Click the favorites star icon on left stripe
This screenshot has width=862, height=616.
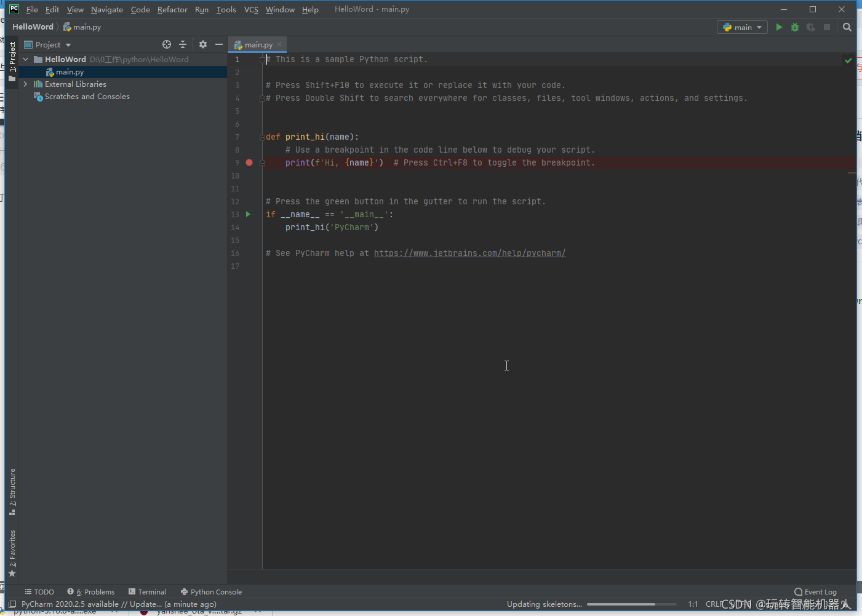click(12, 574)
